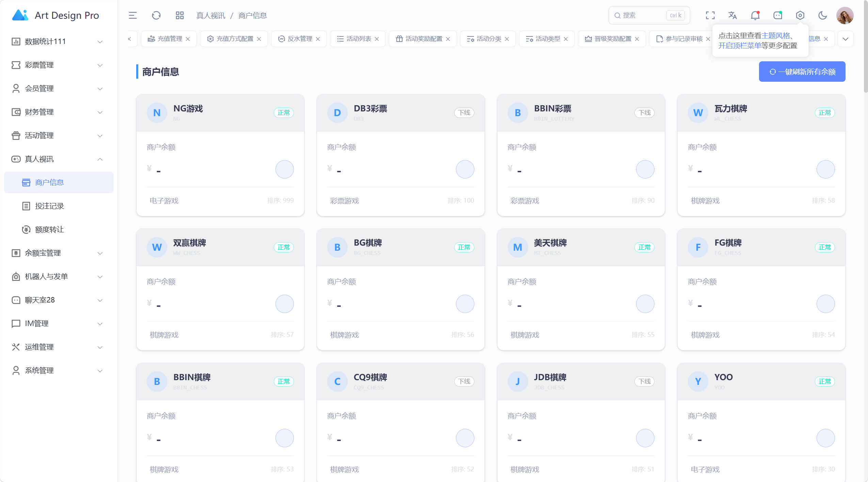Refresh BG棋牌 merchant balance circle

(465, 304)
